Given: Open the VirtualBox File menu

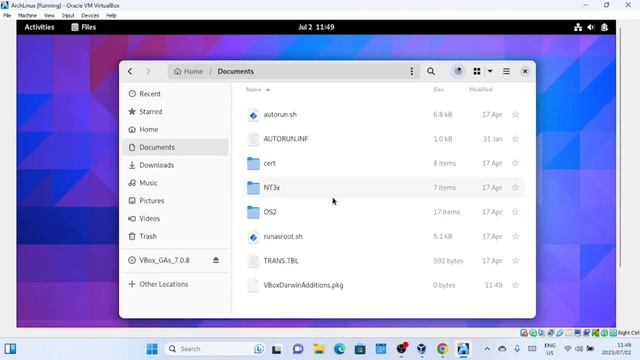Looking at the screenshot, I should (x=7, y=16).
